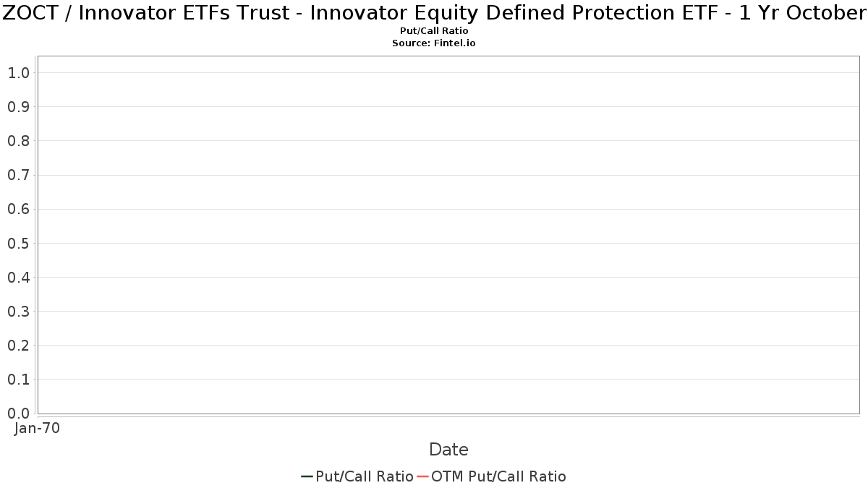Click the 0.9 y-axis tick label
Image resolution: width=868 pixels, height=488 pixels.
tap(19, 106)
